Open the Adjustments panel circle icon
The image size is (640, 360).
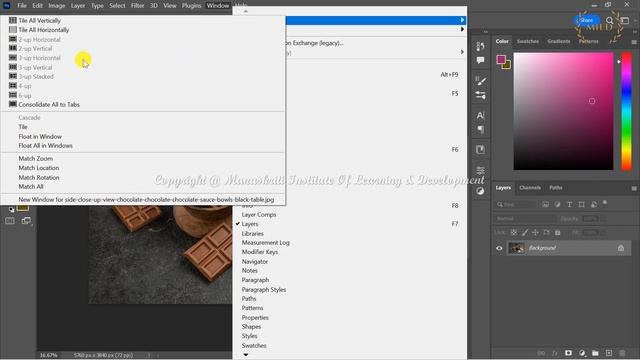480,191
